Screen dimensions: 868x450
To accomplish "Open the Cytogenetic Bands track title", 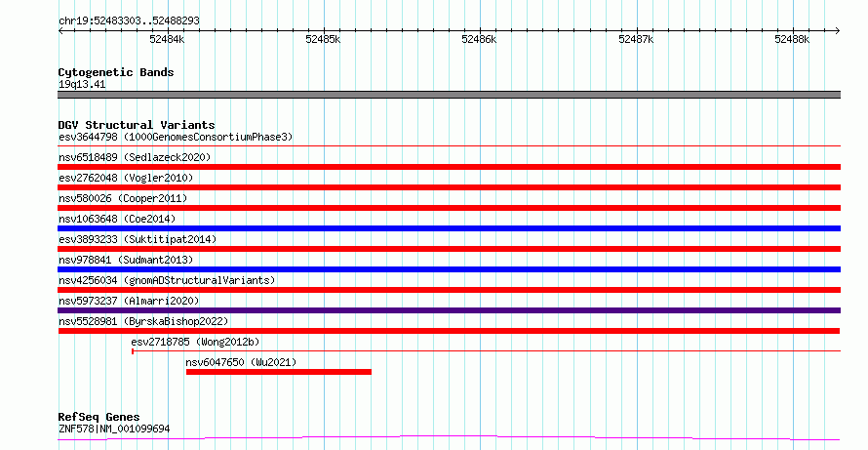I will pos(116,72).
